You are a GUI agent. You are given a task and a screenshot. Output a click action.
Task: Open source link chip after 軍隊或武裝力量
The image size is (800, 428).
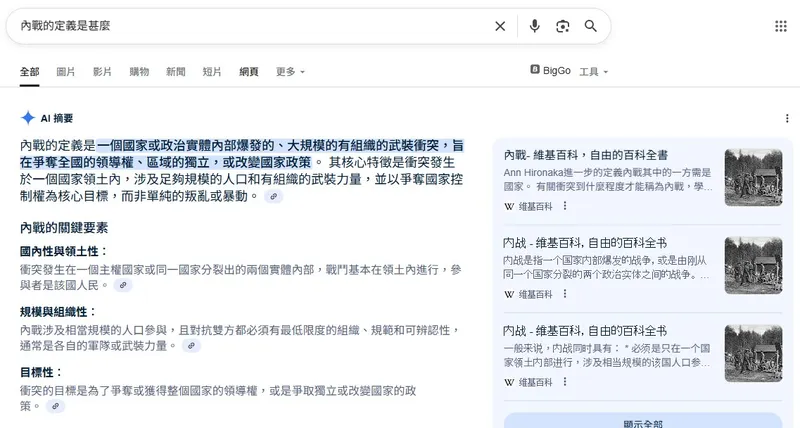[x=191, y=345]
